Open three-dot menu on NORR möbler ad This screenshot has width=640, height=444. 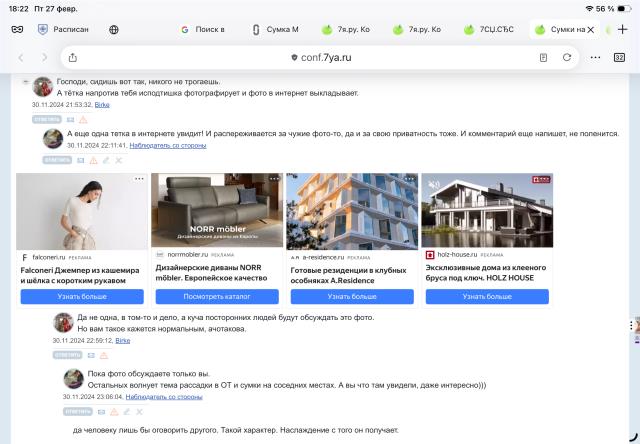coord(274,179)
